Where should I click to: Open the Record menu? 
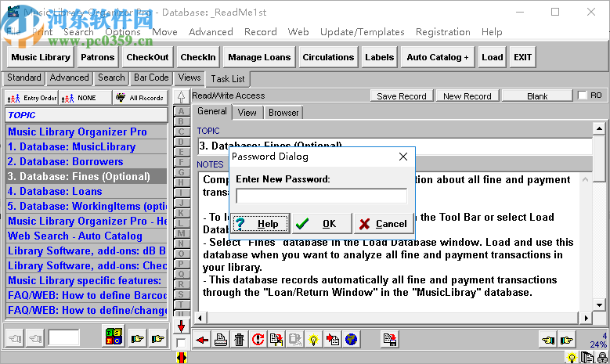[x=260, y=32]
